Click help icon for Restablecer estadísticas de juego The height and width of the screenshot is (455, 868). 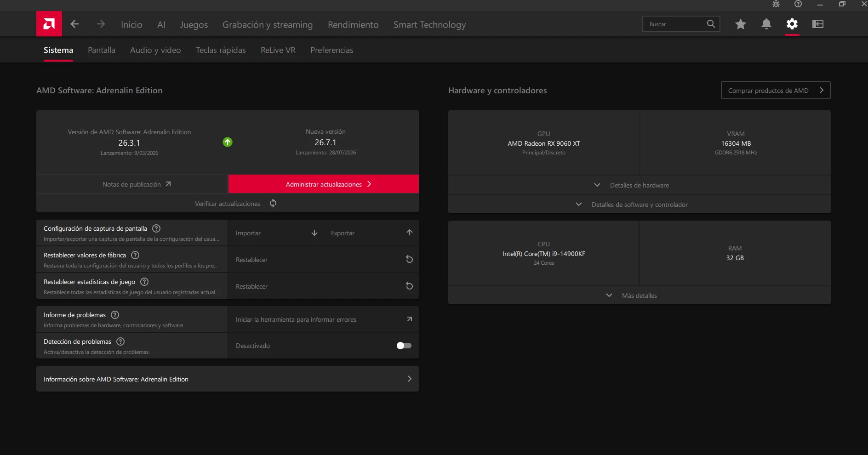tap(144, 282)
